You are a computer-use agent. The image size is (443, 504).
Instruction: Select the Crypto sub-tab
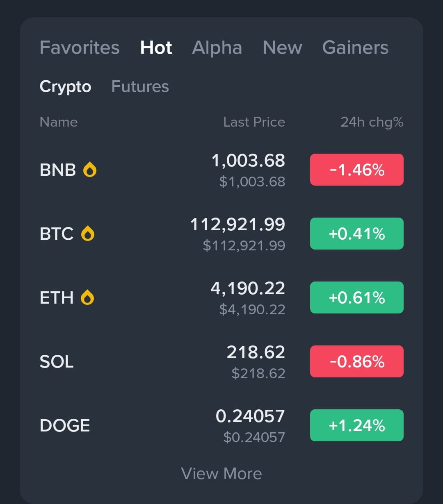[65, 87]
